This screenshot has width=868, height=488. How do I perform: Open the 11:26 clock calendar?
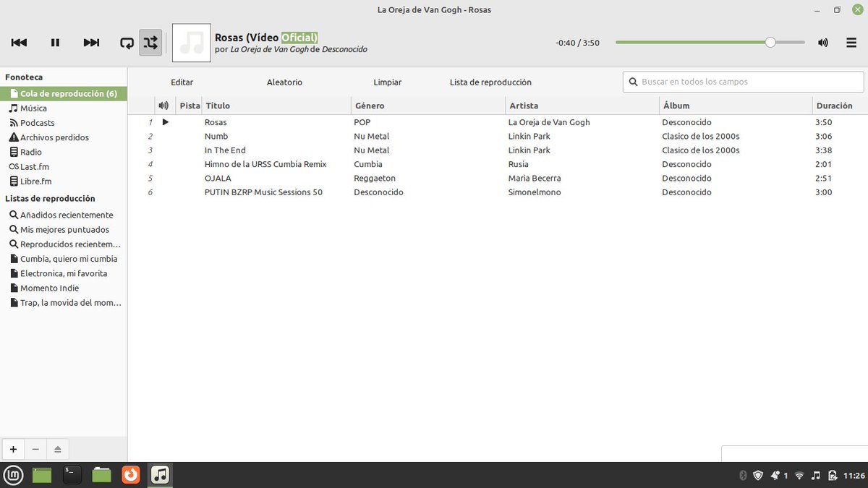[855, 476]
